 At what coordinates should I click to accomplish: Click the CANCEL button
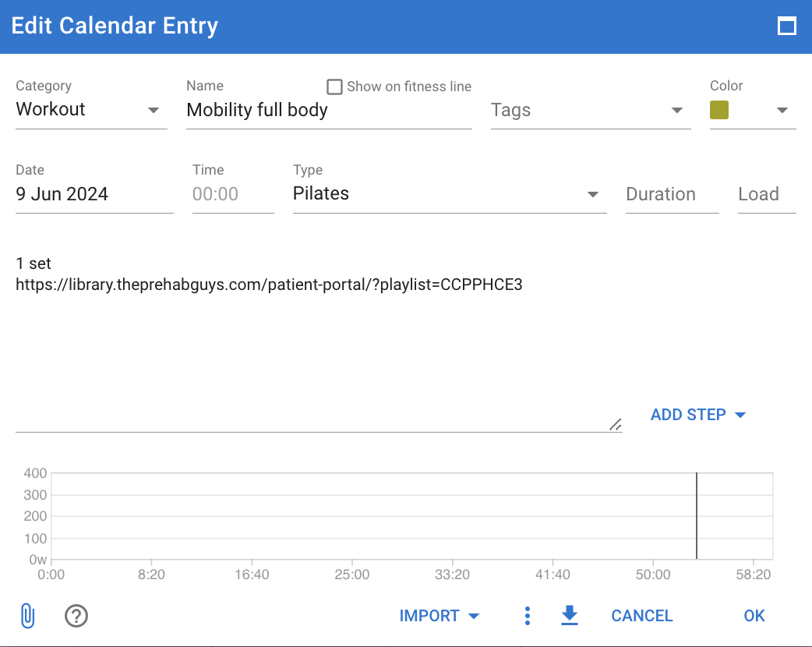pyautogui.click(x=641, y=616)
